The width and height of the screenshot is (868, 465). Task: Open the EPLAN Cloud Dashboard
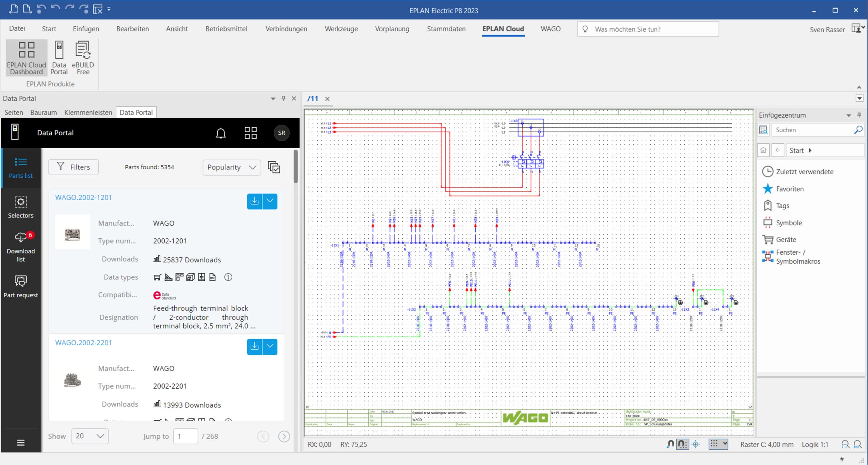pos(26,58)
